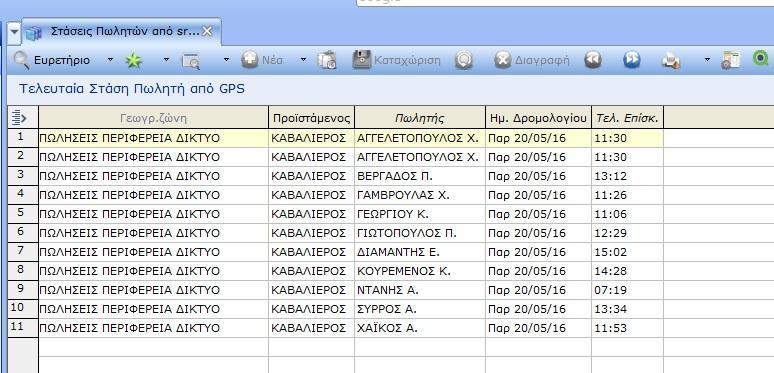Click the Τελ. Επίσκ. column header
774x373 pixels.
tap(627, 118)
